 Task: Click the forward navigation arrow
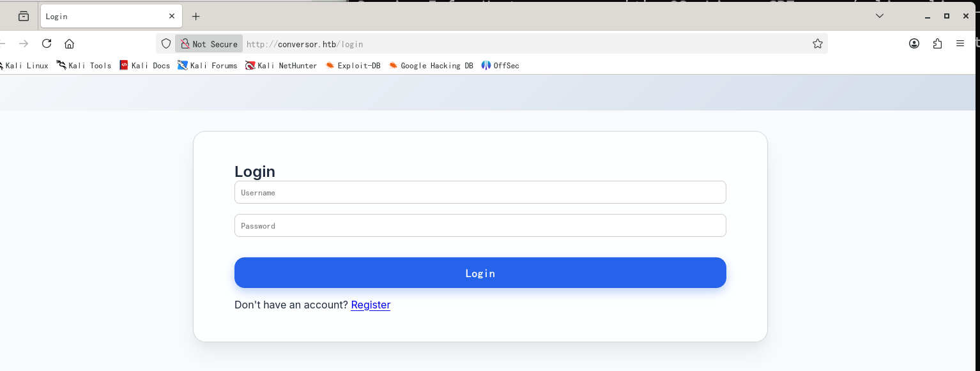(24, 43)
